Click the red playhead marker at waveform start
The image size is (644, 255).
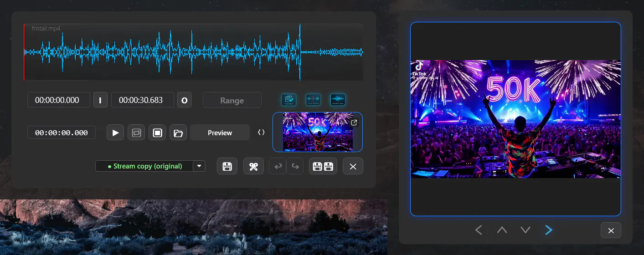click(24, 52)
